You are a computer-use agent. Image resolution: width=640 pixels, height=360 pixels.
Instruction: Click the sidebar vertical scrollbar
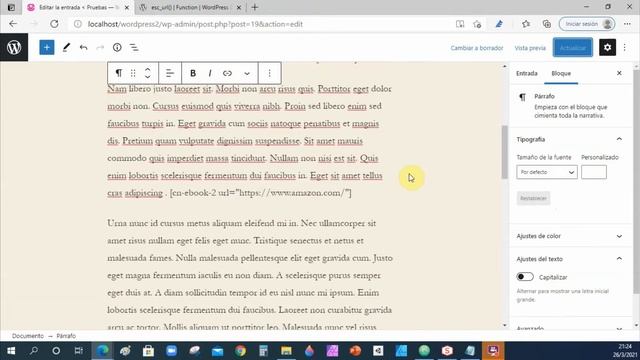point(637,182)
